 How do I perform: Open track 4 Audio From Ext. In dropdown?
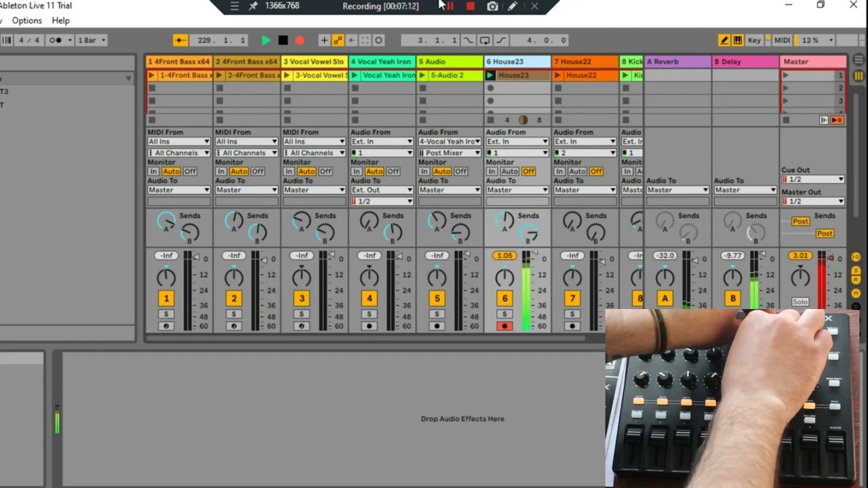tap(382, 142)
